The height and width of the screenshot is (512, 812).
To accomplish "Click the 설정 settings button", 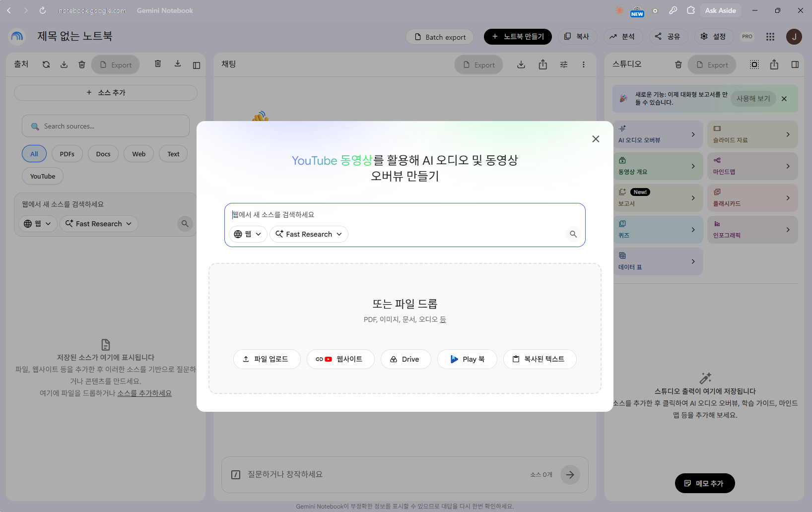I will pyautogui.click(x=713, y=37).
